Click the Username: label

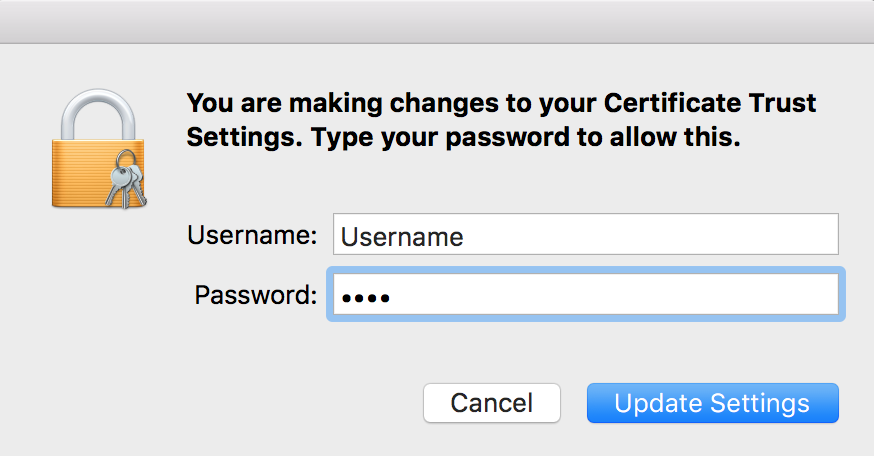point(252,235)
